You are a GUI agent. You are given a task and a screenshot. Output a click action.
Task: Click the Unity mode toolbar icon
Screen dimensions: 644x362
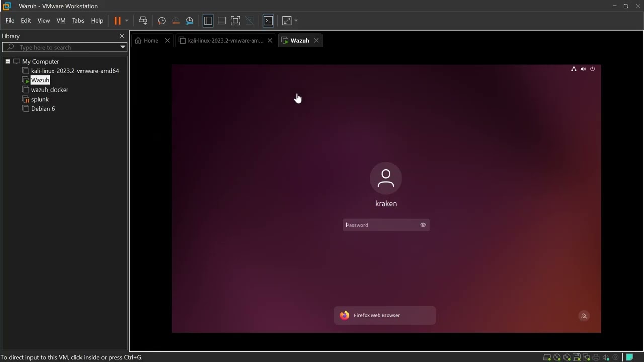pyautogui.click(x=250, y=21)
